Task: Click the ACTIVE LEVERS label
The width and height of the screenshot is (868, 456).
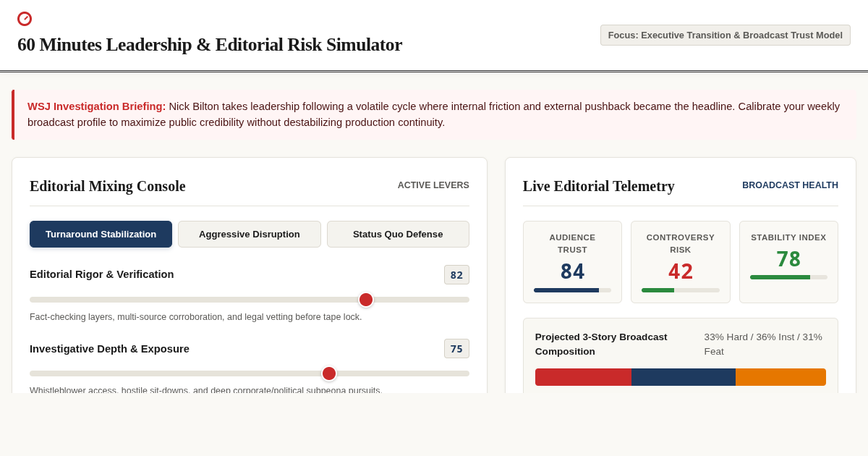Action: click(x=433, y=185)
